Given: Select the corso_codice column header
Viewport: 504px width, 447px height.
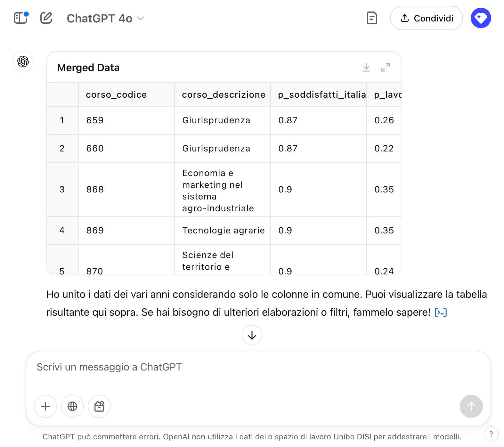Looking at the screenshot, I should point(116,95).
